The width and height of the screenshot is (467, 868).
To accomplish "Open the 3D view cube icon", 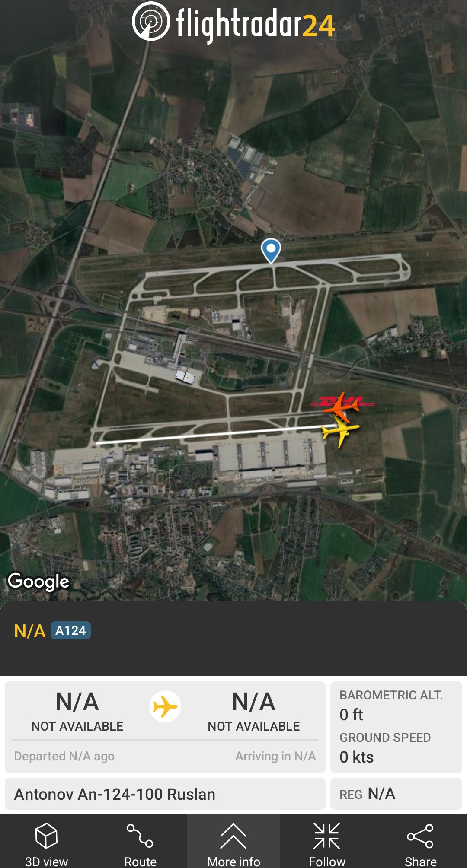I will click(46, 835).
